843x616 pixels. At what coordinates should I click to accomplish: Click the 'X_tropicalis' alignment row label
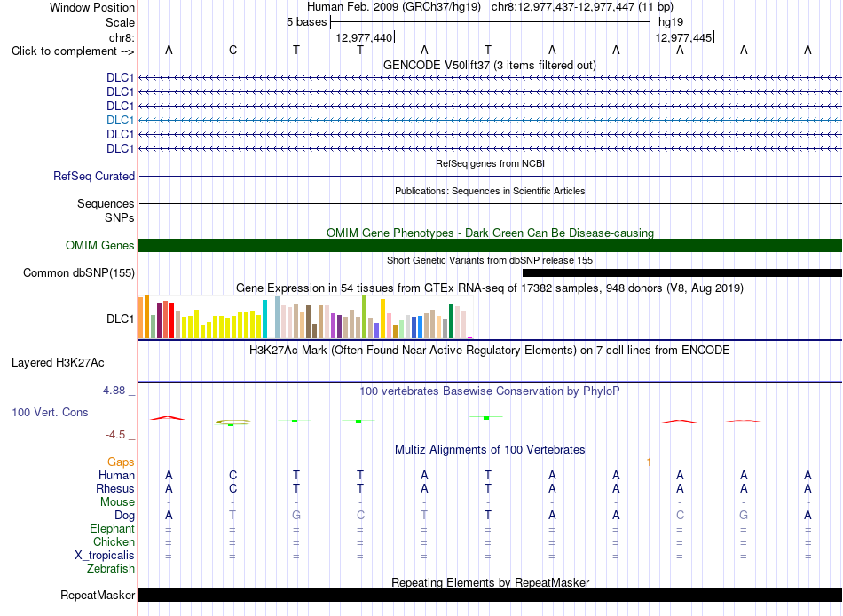(105, 556)
